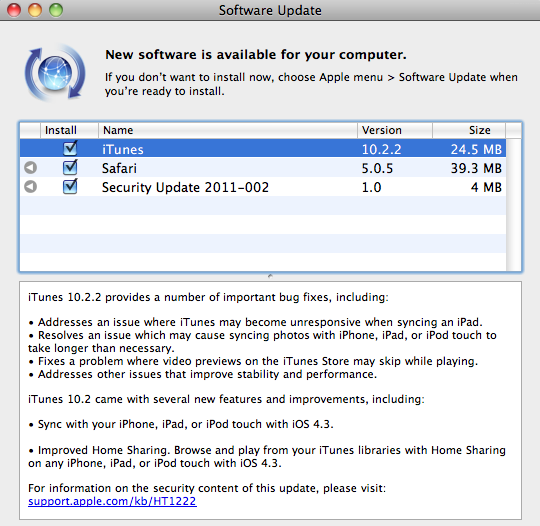
Task: Minimize the Software Update window
Action: [35, 10]
